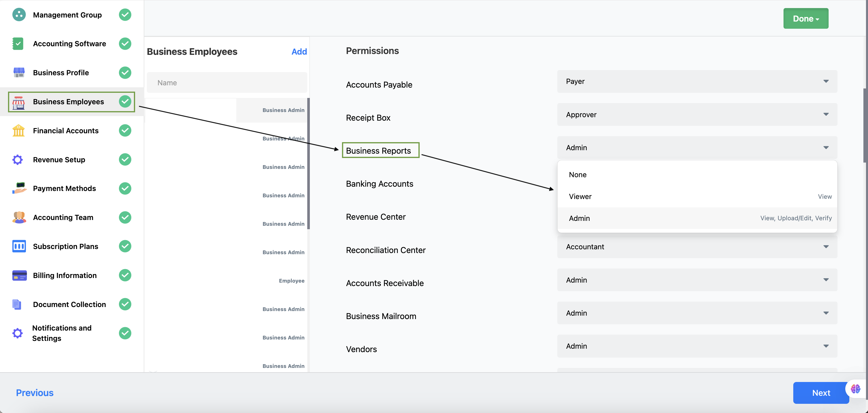868x413 pixels.
Task: Click the Payment Methods hand icon
Action: pos(19,188)
